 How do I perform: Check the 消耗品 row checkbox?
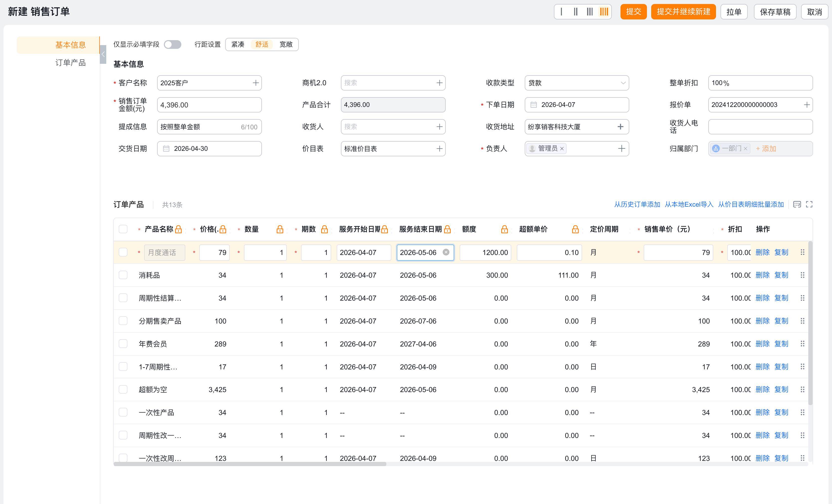click(123, 275)
